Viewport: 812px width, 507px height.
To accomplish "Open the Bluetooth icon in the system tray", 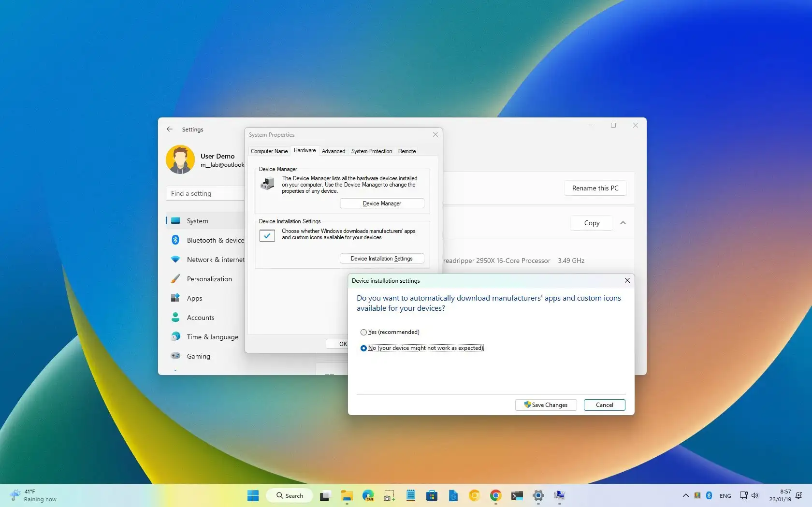I will [x=709, y=495].
